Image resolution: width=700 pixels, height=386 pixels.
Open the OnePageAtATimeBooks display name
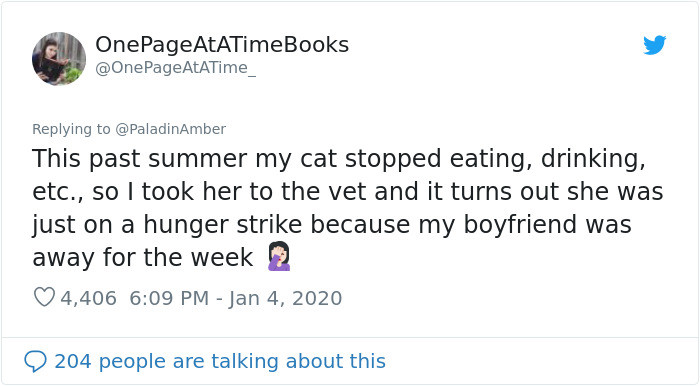pos(222,45)
